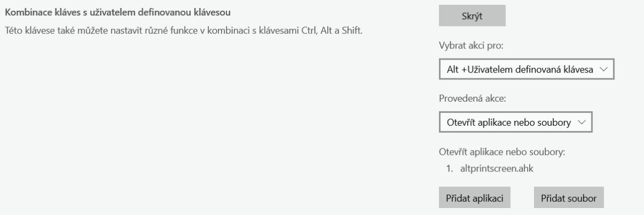Click the number 1 before altprintscreen.ahk
This screenshot has width=644, height=215.
(x=450, y=168)
